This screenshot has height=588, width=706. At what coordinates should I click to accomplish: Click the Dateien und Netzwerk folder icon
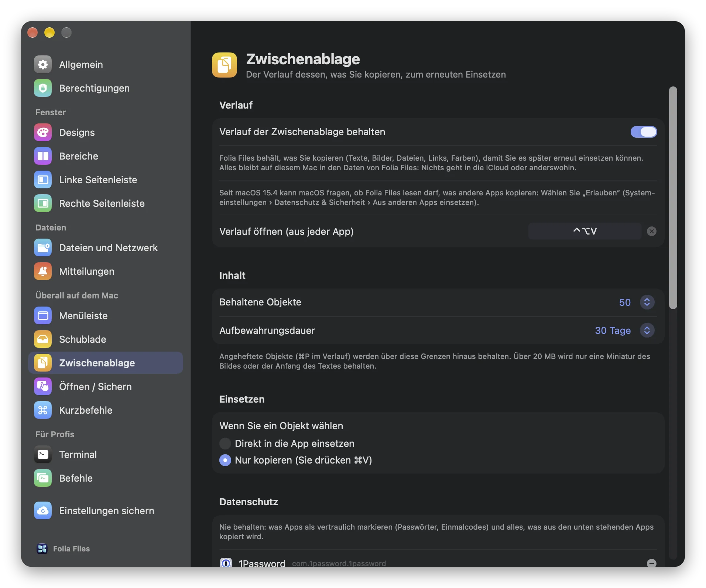[43, 248]
